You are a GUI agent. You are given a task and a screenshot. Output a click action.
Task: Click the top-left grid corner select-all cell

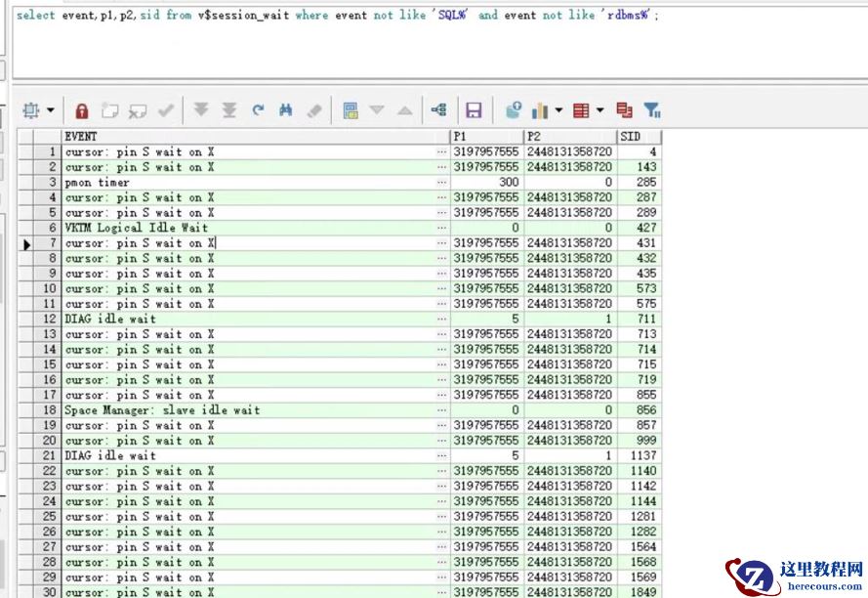[26, 137]
